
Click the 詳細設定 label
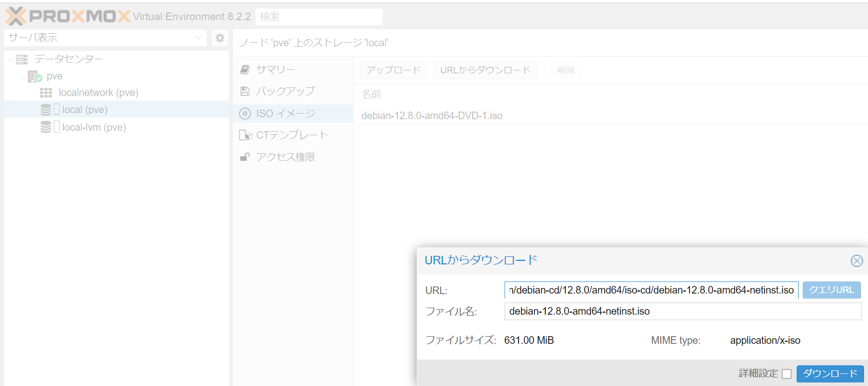(x=758, y=373)
